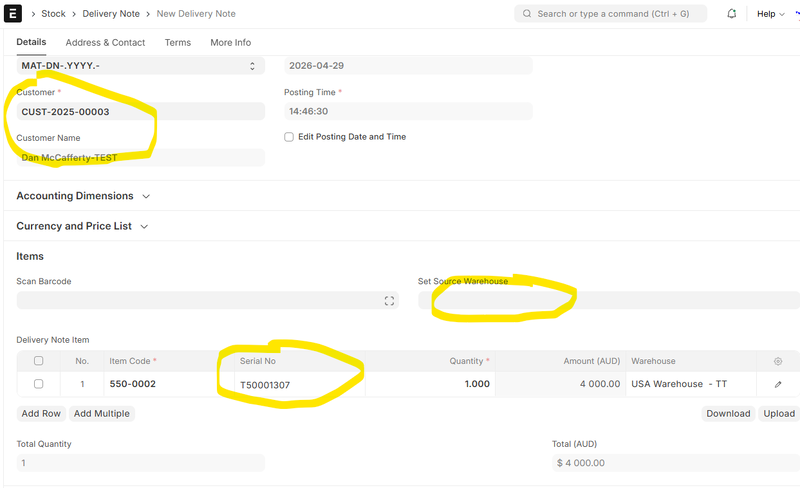
Task: Go to Delivery Note breadcrumb
Action: tap(111, 14)
